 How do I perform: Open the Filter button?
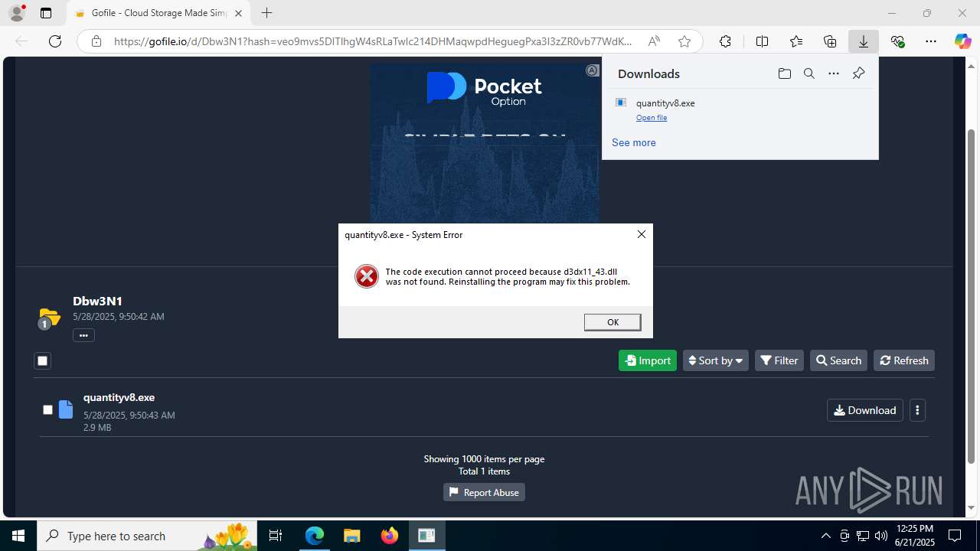779,360
